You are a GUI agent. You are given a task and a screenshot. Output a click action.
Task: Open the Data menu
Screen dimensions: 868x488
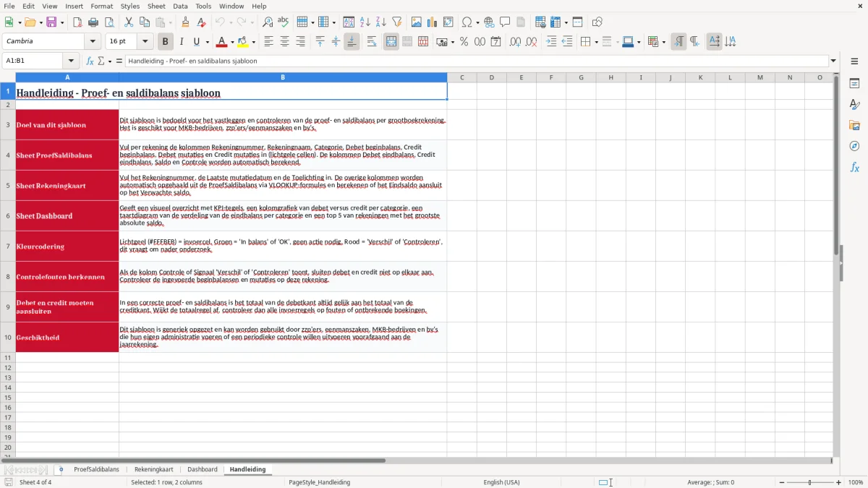pyautogui.click(x=180, y=6)
